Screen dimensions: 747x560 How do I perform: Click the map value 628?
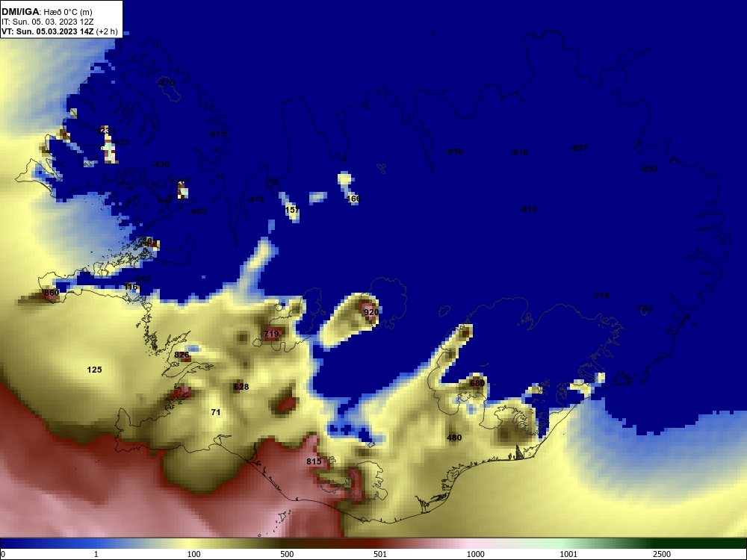[241, 387]
